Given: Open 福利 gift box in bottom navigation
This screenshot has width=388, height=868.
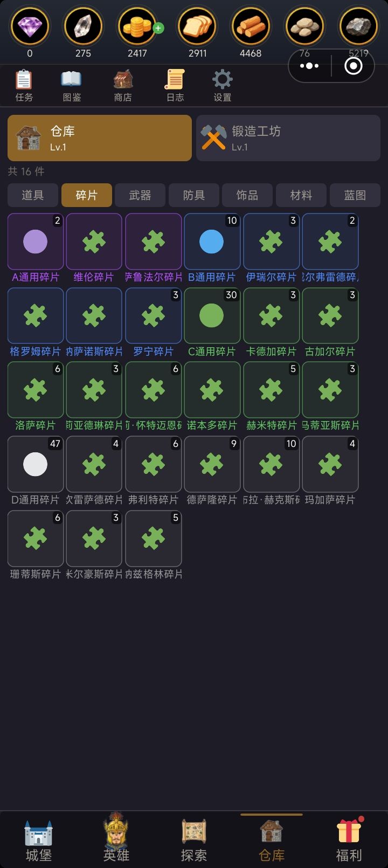Looking at the screenshot, I should pyautogui.click(x=349, y=840).
